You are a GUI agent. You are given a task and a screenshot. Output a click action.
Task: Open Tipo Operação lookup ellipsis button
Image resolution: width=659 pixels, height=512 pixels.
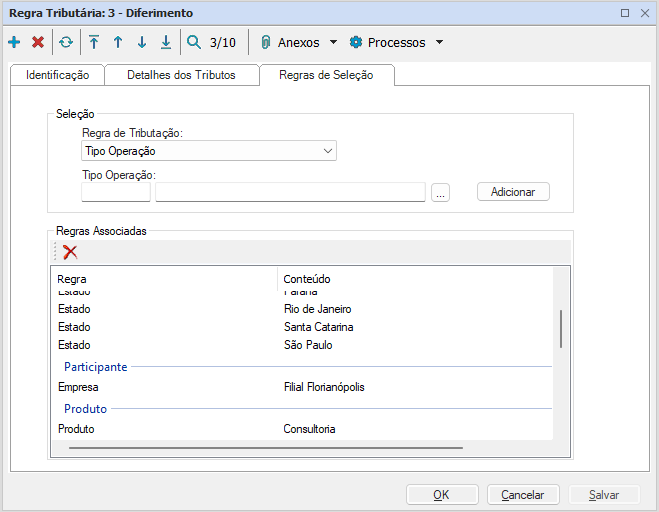[x=441, y=192]
